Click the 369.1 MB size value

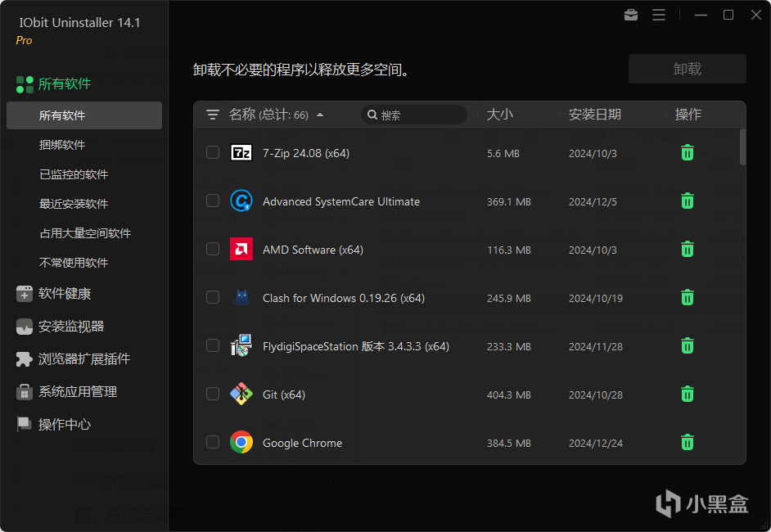[x=509, y=201]
